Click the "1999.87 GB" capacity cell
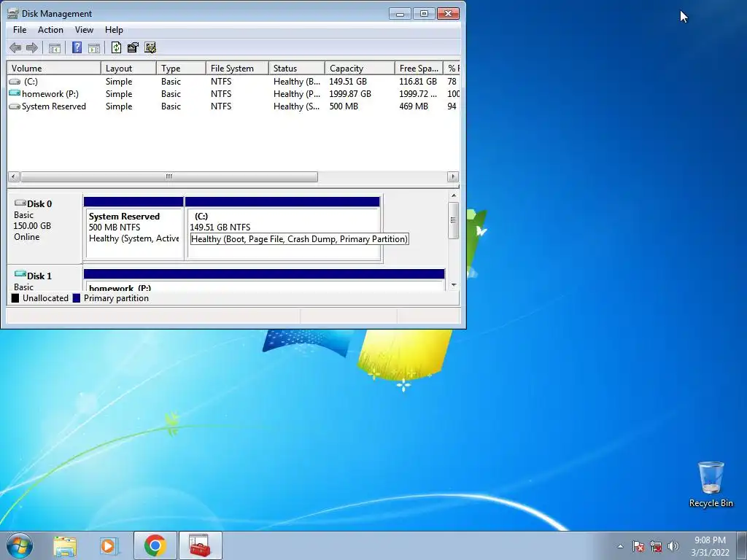 coord(350,94)
